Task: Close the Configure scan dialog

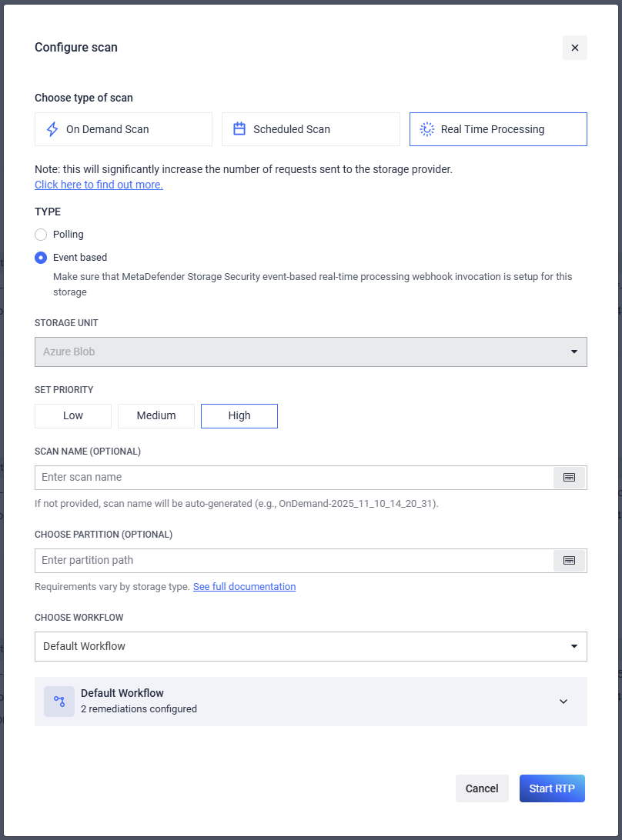Action: (x=574, y=48)
